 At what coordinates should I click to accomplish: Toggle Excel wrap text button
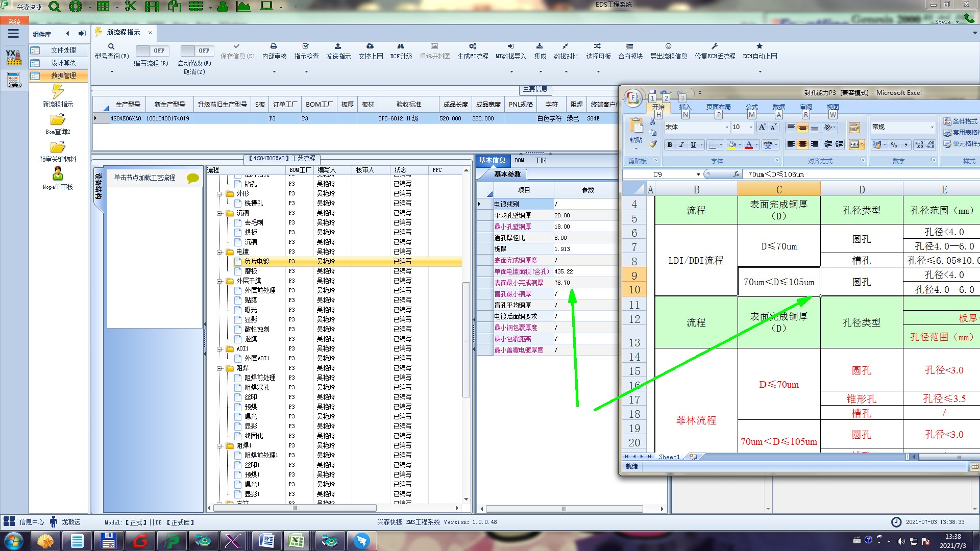coord(854,128)
